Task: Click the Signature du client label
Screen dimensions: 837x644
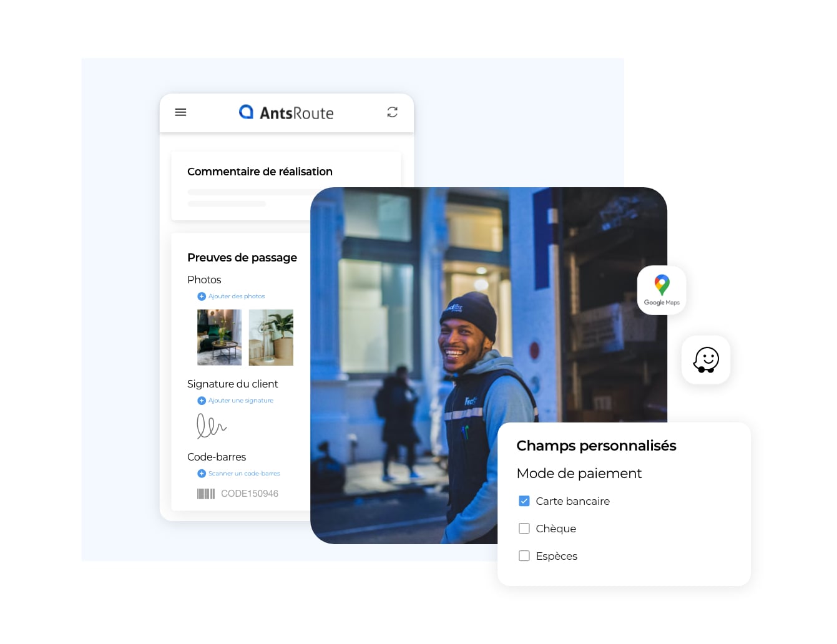Action: coord(232,384)
